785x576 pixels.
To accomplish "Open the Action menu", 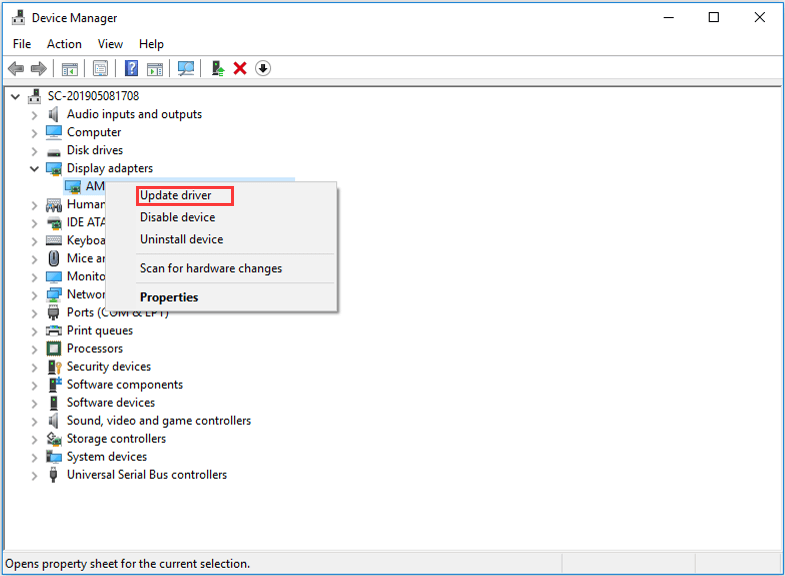I will click(64, 44).
